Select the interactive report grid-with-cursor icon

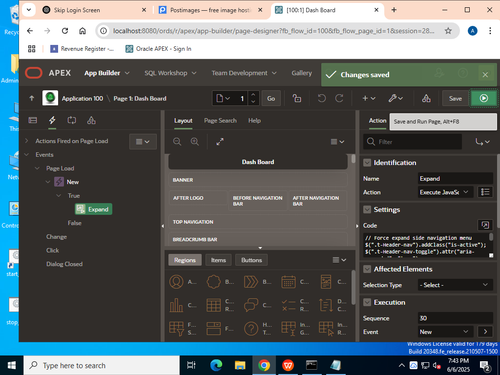326,328
